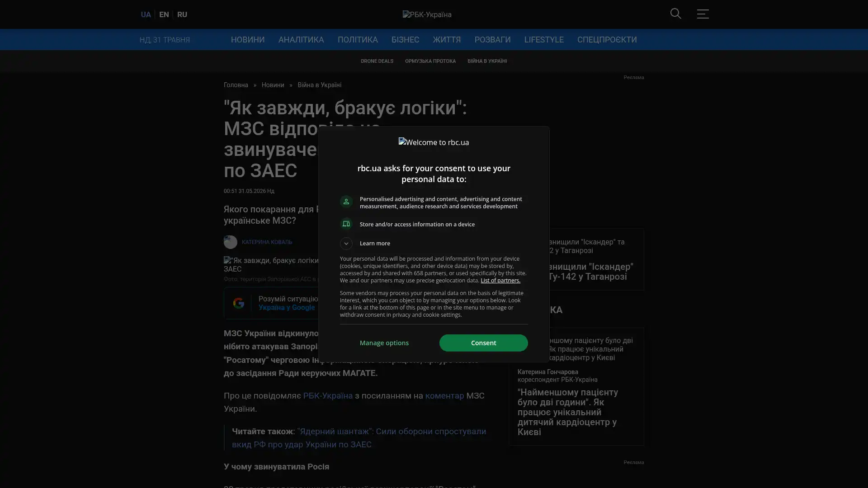Click Катерина Гончарова author name in sidebar

[x=547, y=372]
